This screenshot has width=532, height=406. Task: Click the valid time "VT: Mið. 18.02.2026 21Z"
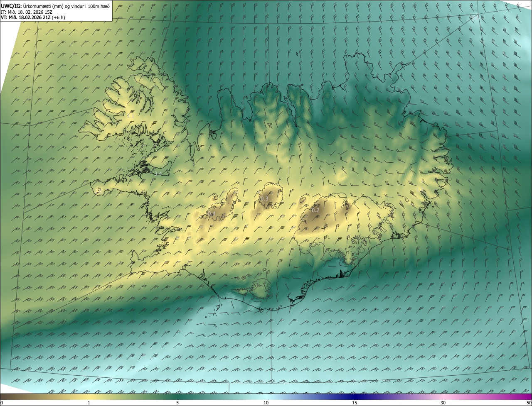(26, 17)
